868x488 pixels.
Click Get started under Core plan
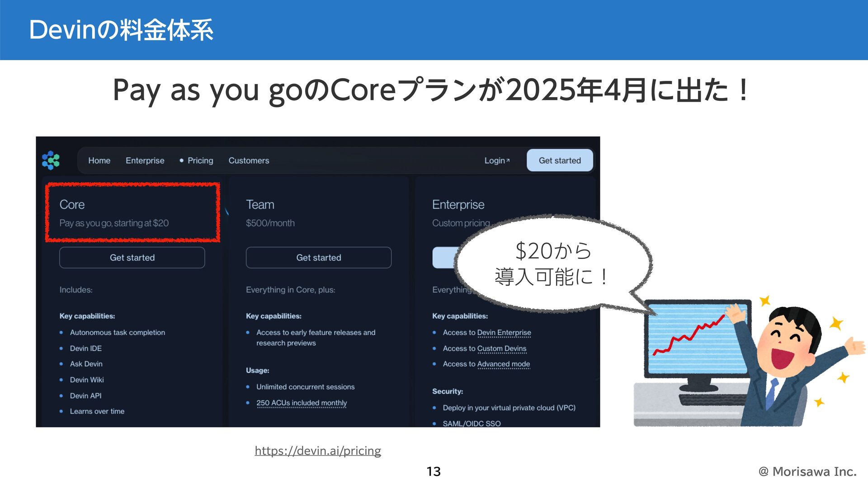click(x=132, y=258)
